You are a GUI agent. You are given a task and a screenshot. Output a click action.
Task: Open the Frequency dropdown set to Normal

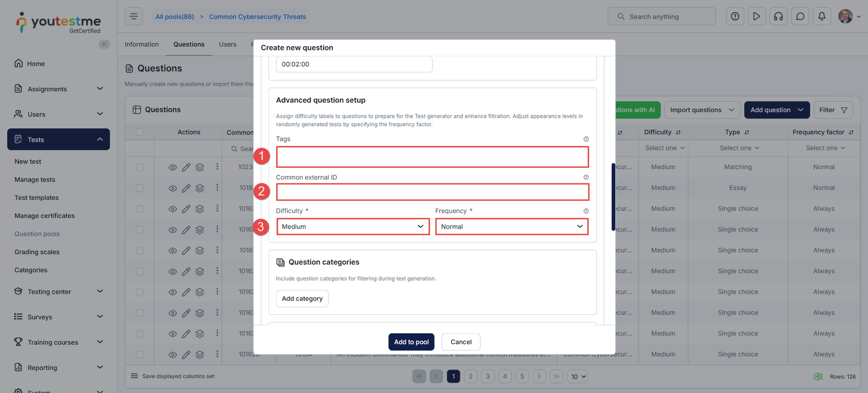coord(512,227)
